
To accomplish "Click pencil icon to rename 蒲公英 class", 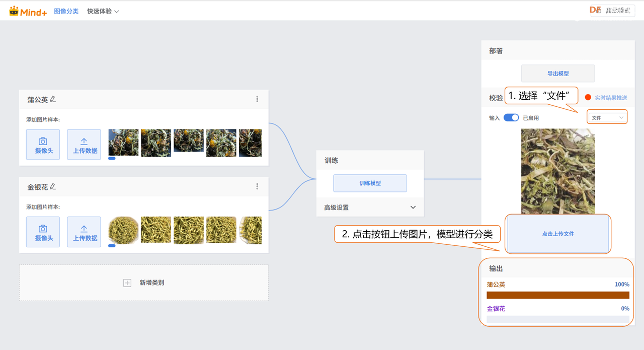I will (x=53, y=99).
